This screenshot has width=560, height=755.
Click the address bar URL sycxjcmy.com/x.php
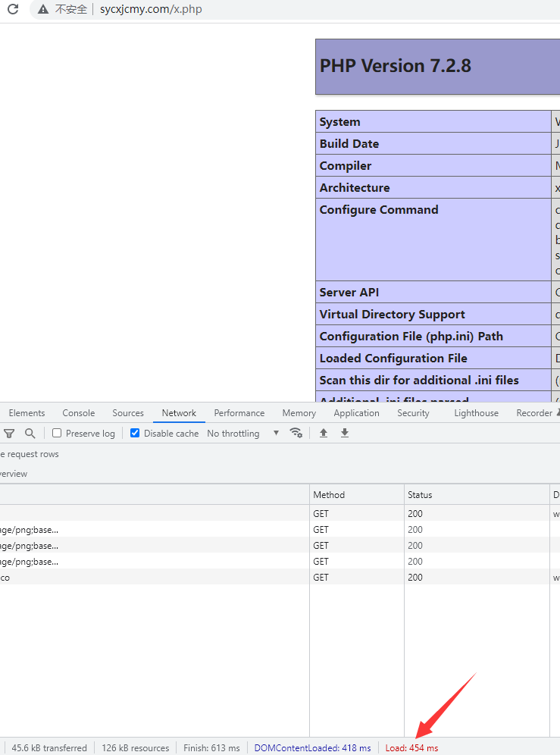point(151,10)
